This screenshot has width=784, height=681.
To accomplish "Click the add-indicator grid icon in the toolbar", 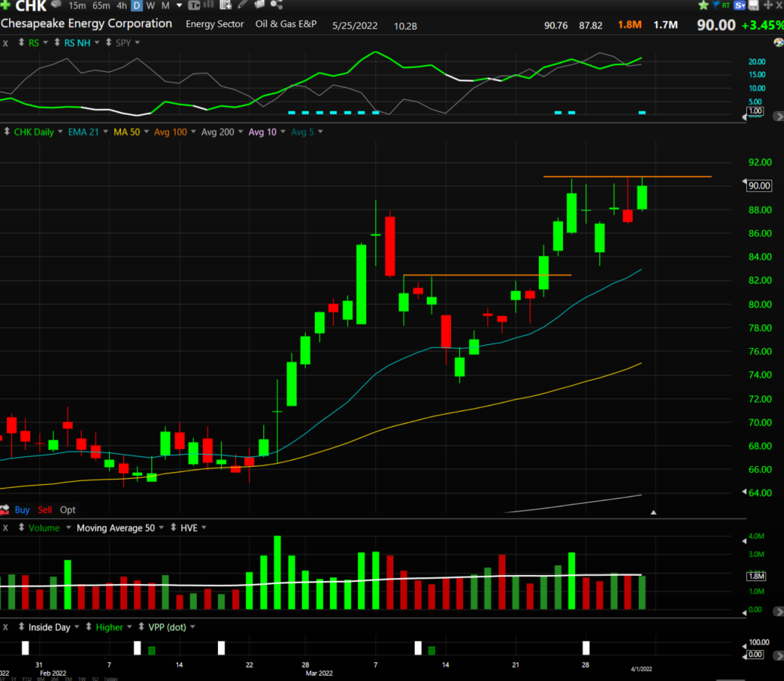I will point(226,5).
